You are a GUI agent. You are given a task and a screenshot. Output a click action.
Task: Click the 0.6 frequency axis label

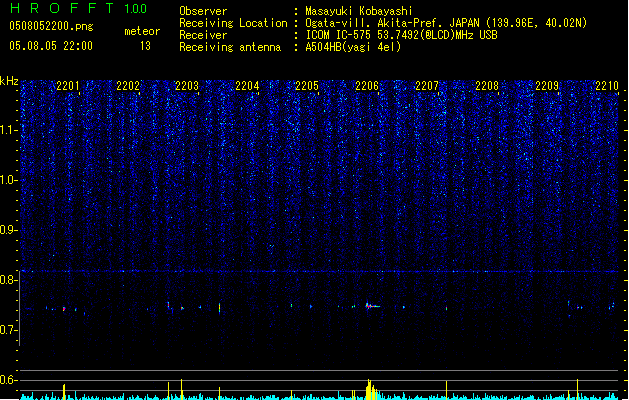tap(8, 380)
